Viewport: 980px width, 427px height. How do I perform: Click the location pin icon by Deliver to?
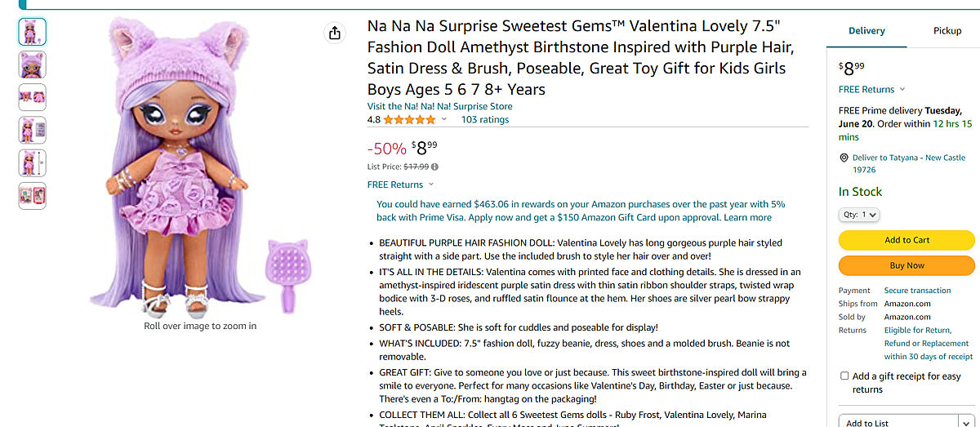pyautogui.click(x=844, y=158)
